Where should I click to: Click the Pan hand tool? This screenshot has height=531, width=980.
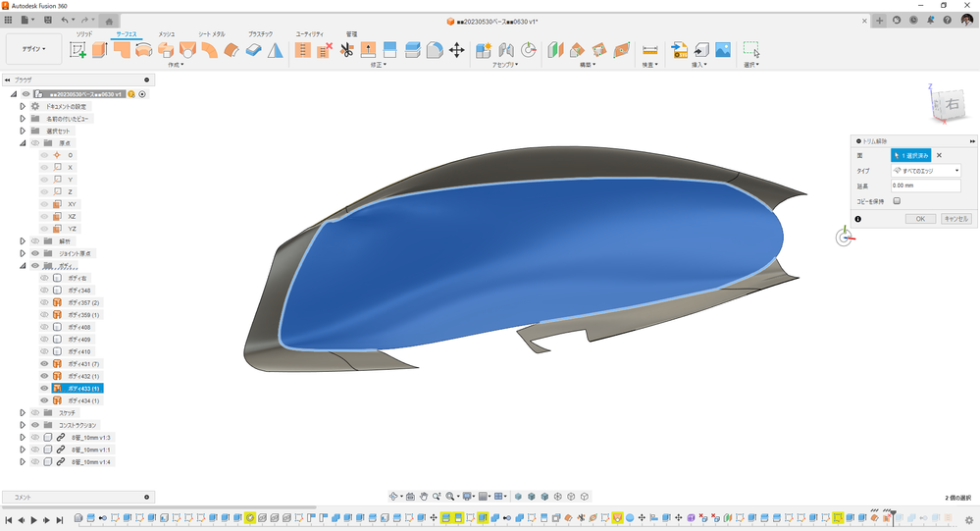[423, 496]
